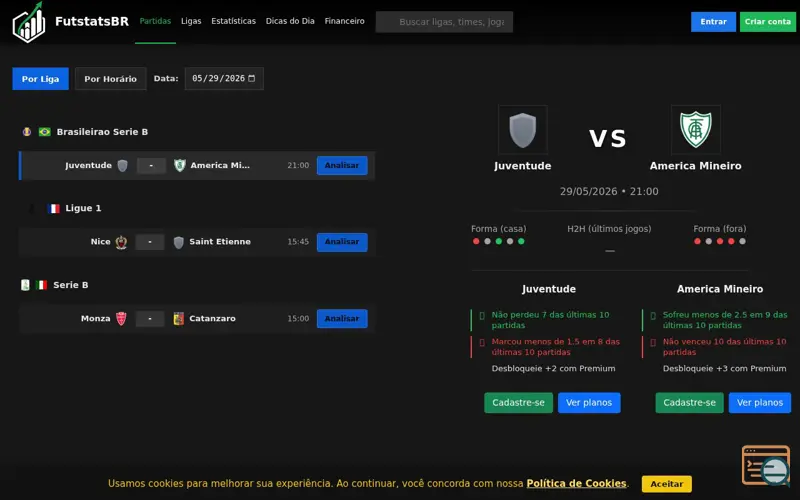This screenshot has width=800, height=500.
Task: Click the search field for leagues and teams
Action: pyautogui.click(x=444, y=22)
